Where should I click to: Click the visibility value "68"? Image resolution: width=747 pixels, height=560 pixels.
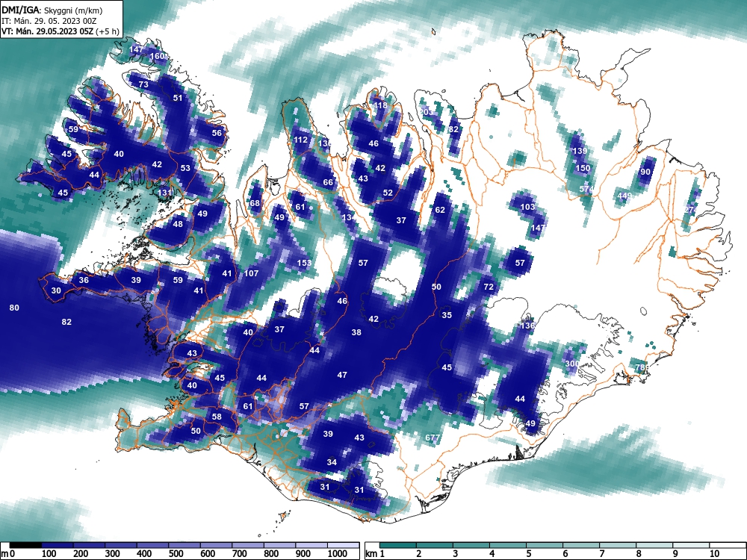(x=255, y=203)
